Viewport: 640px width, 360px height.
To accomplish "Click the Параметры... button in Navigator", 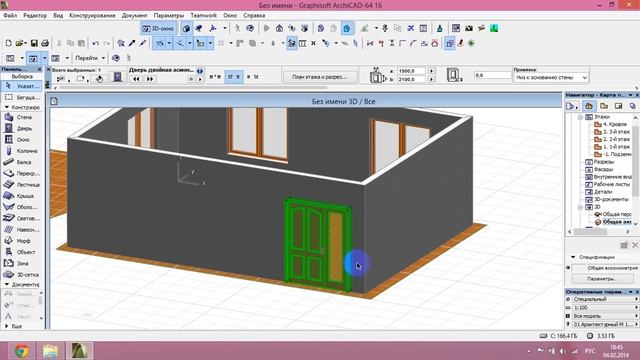I will [x=602, y=279].
